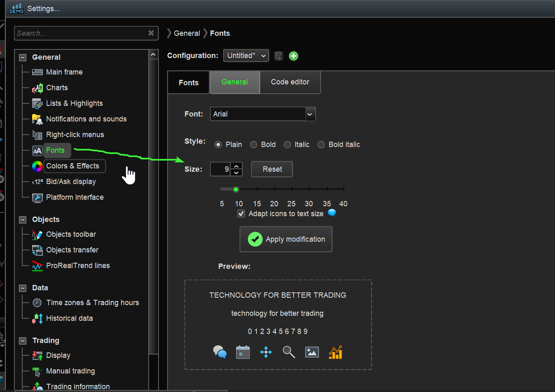Collapse the Trading tree section

tap(23, 341)
